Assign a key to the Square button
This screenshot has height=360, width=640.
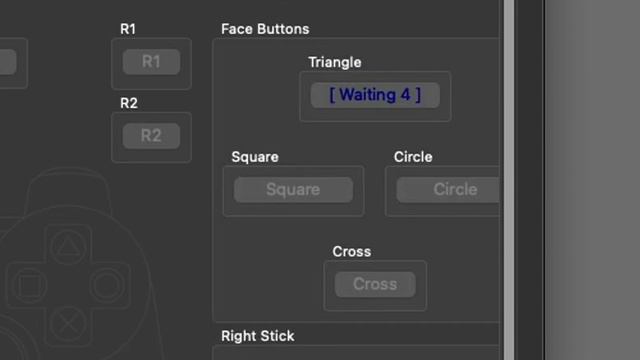pyautogui.click(x=293, y=190)
